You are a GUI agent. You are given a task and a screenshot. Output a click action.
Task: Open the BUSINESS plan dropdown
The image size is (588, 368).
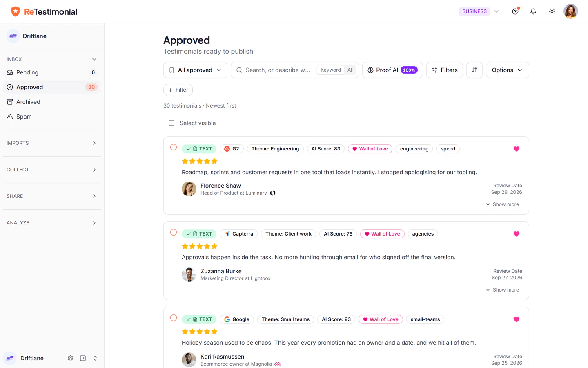[479, 11]
